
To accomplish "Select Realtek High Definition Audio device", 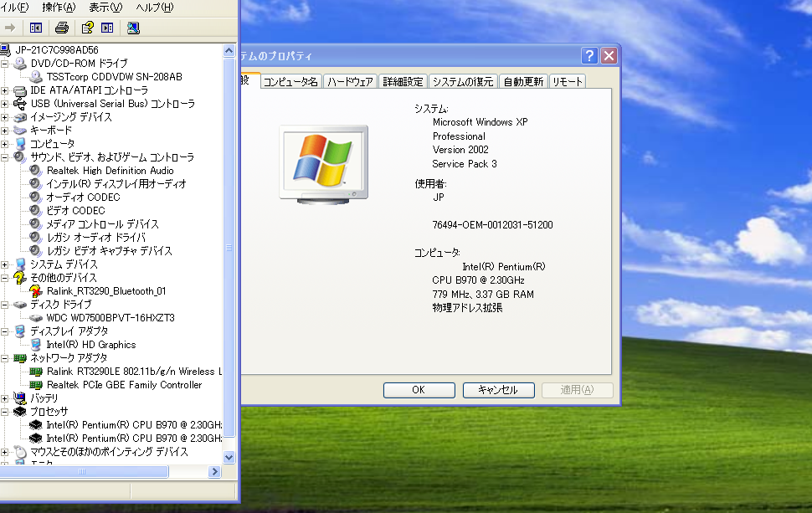I will point(110,171).
